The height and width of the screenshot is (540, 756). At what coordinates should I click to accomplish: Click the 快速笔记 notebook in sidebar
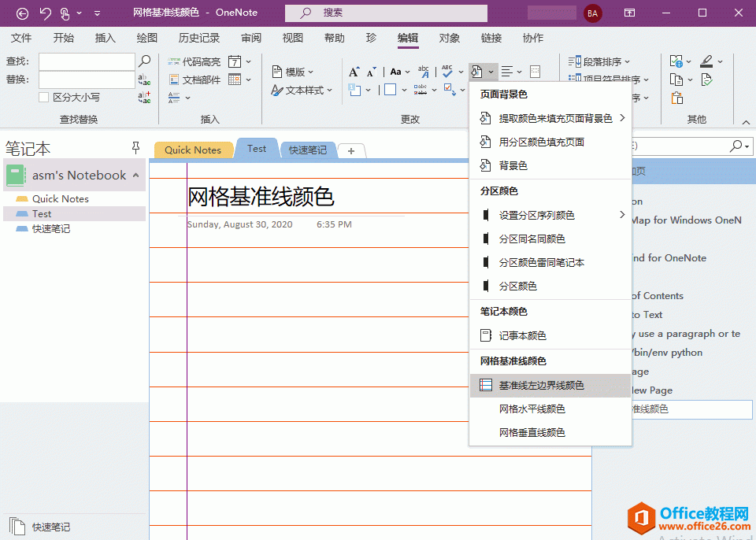tap(52, 229)
